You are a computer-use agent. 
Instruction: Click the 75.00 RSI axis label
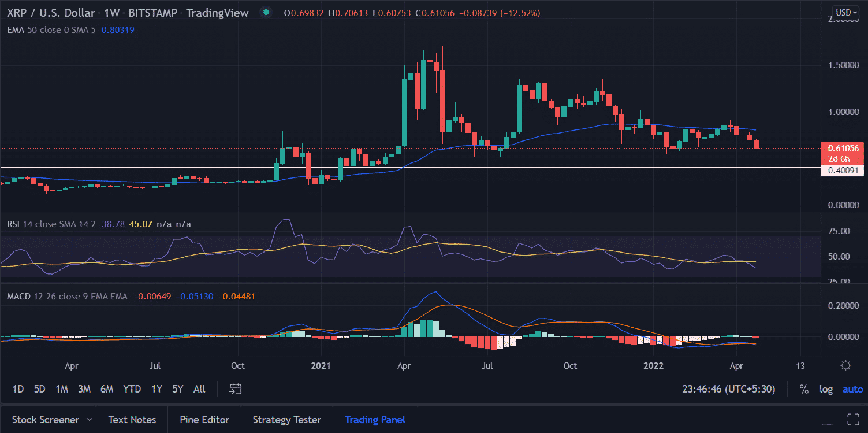coord(838,231)
